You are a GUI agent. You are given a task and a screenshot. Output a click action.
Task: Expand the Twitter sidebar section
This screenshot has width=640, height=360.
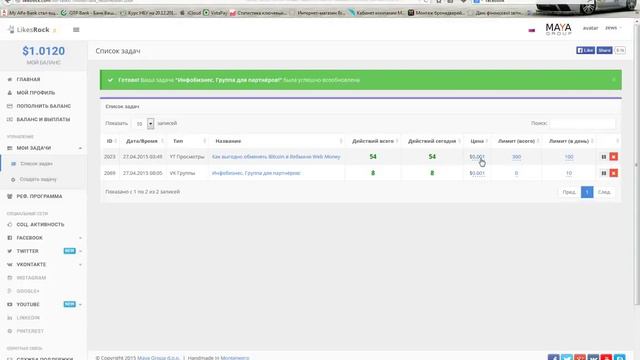pos(43,251)
